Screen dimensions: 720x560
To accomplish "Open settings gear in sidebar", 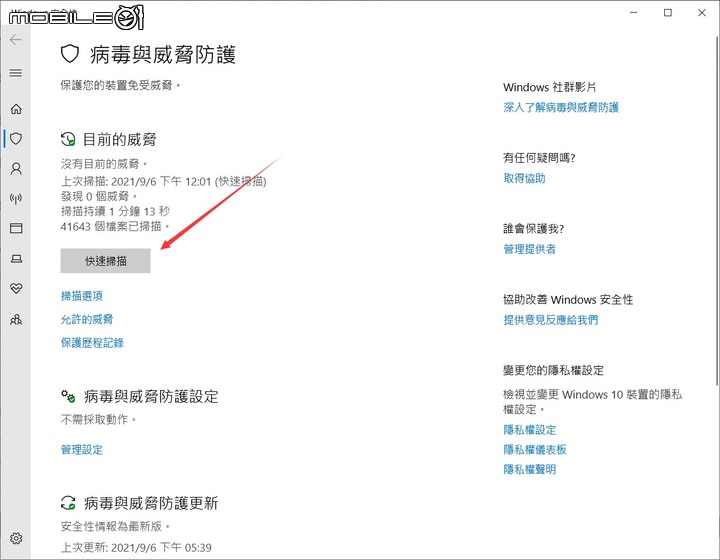I will (x=16, y=538).
